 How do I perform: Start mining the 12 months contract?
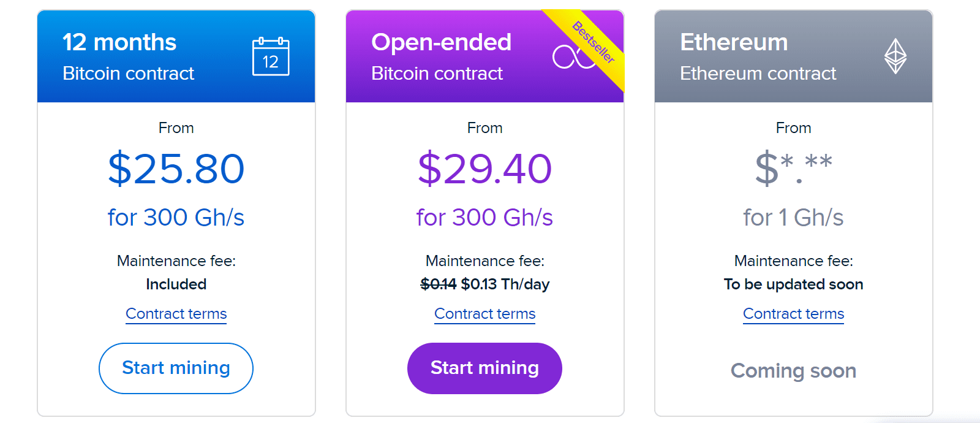[x=176, y=368]
